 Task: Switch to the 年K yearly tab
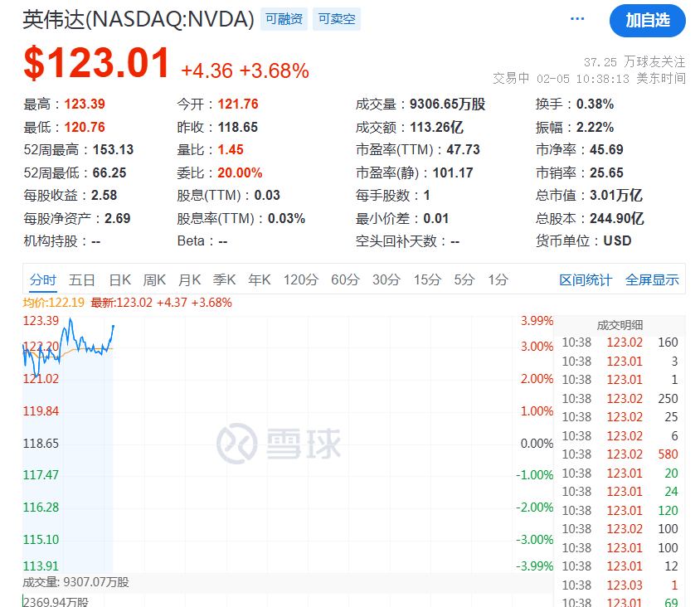[x=259, y=280]
